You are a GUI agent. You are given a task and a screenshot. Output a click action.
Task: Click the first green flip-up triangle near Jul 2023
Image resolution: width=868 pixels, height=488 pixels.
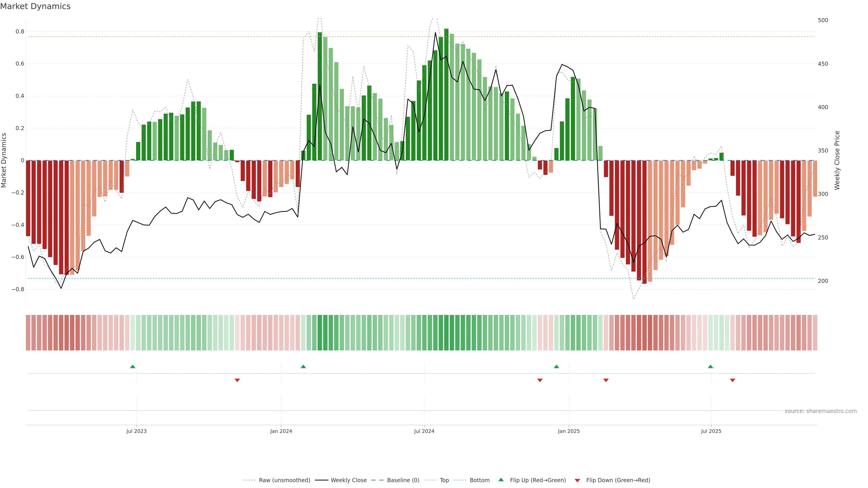click(133, 366)
